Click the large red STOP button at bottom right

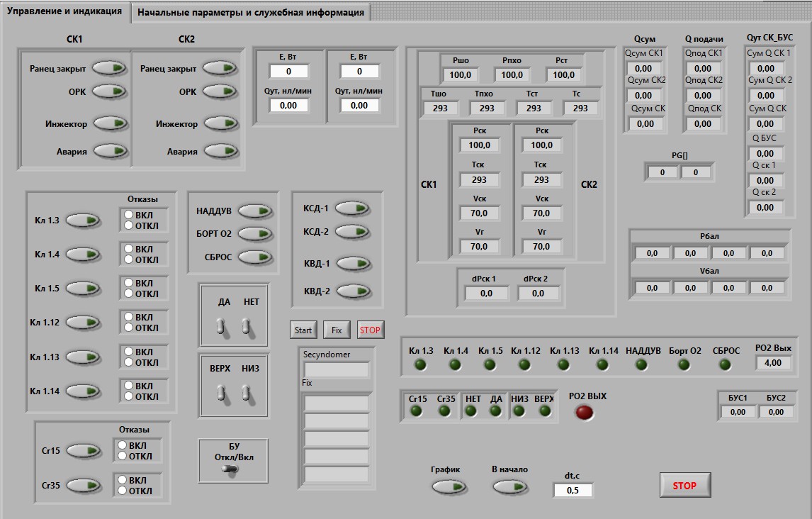684,486
